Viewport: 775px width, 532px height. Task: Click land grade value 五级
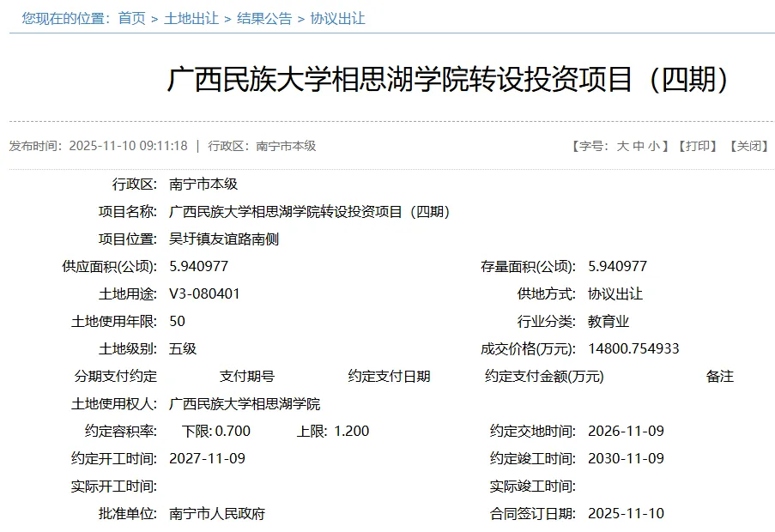(183, 348)
